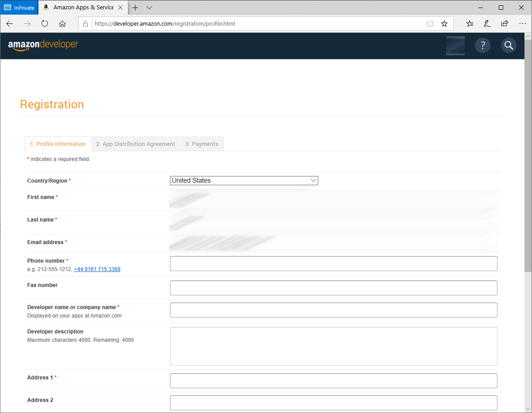Image resolution: width=532 pixels, height=413 pixels.
Task: Click the Developer description text area
Action: point(333,346)
